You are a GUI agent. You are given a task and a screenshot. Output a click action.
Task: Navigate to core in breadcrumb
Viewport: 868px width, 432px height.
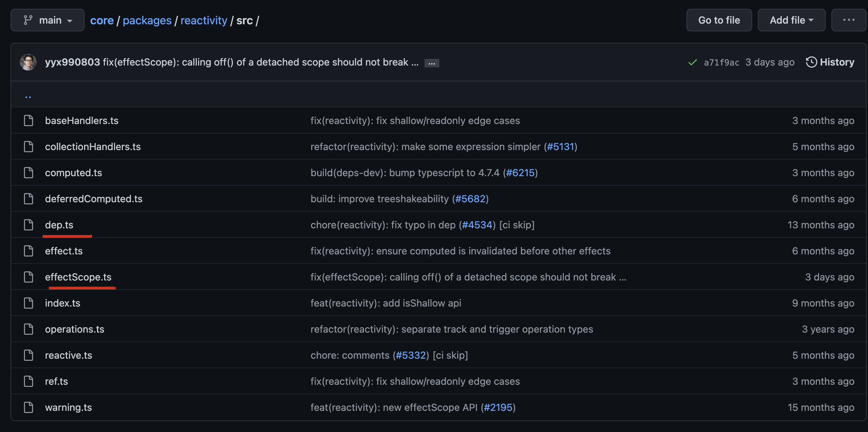[x=102, y=20]
